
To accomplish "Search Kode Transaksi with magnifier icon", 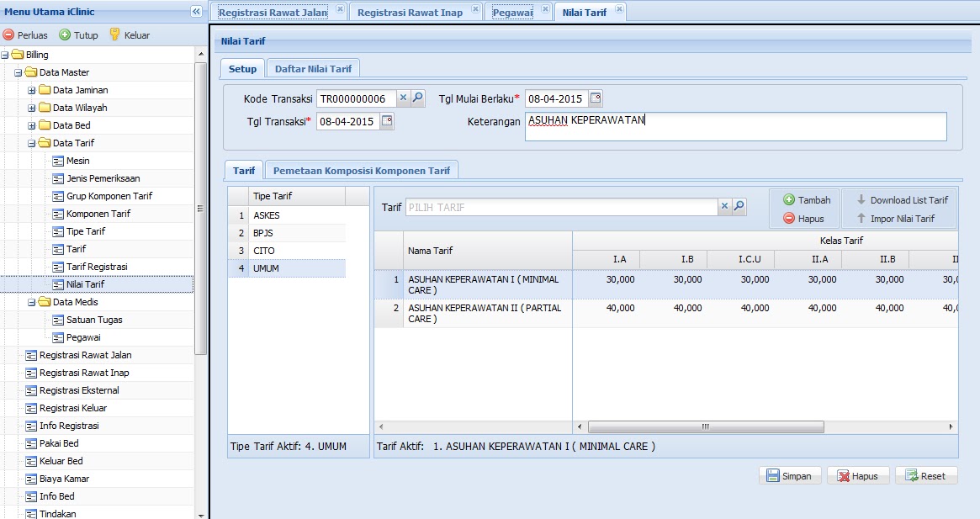I will click(418, 98).
